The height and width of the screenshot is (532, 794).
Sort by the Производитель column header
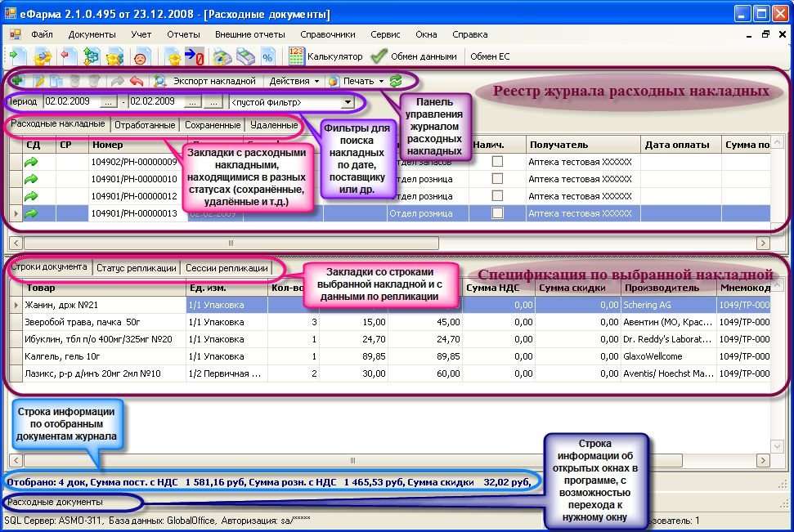click(x=669, y=288)
